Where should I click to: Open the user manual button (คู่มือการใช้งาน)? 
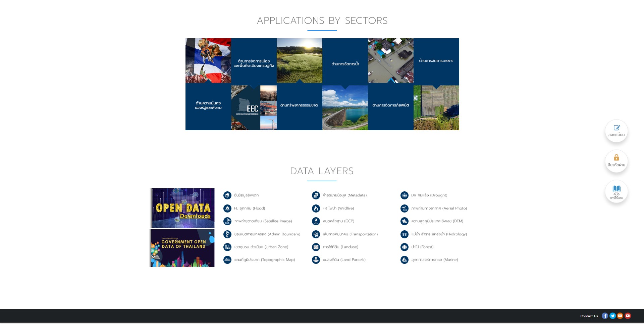click(616, 191)
